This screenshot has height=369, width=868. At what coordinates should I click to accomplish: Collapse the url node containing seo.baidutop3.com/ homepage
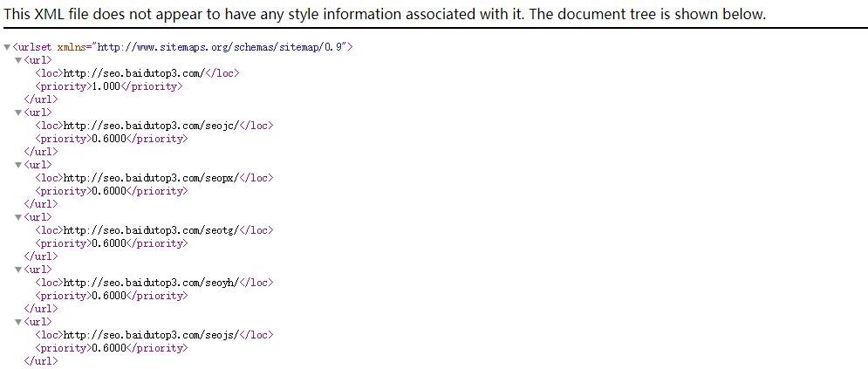pyautogui.click(x=18, y=60)
